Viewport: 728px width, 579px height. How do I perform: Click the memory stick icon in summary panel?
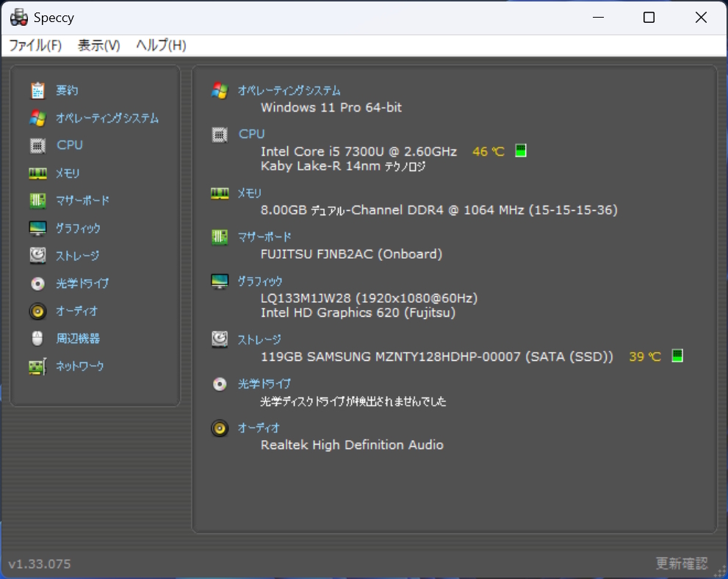(x=220, y=193)
